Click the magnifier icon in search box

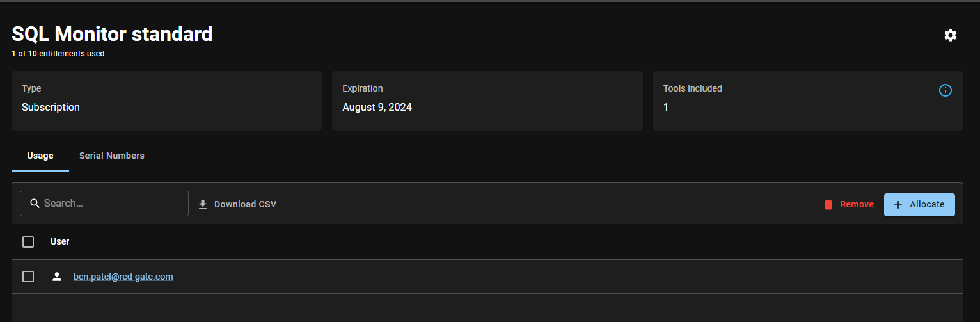[35, 204]
